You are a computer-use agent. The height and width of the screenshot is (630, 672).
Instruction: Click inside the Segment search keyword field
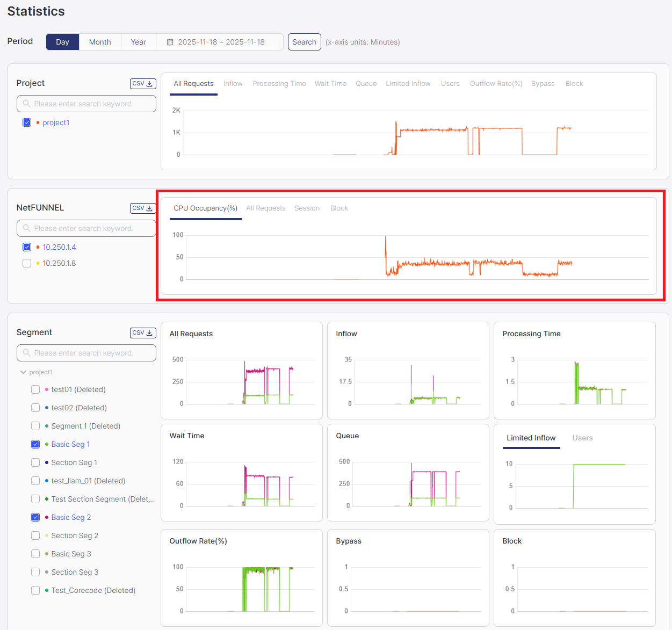pyautogui.click(x=86, y=352)
